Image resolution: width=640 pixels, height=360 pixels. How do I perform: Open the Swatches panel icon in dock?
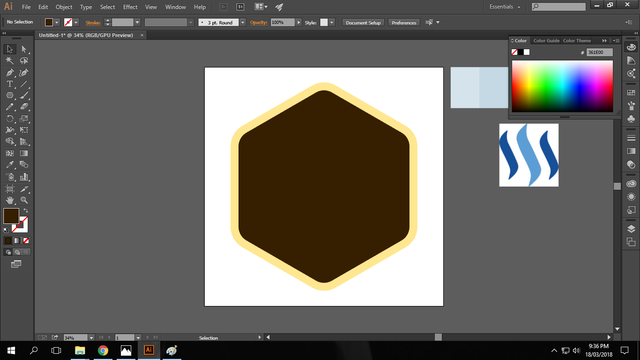tap(631, 93)
